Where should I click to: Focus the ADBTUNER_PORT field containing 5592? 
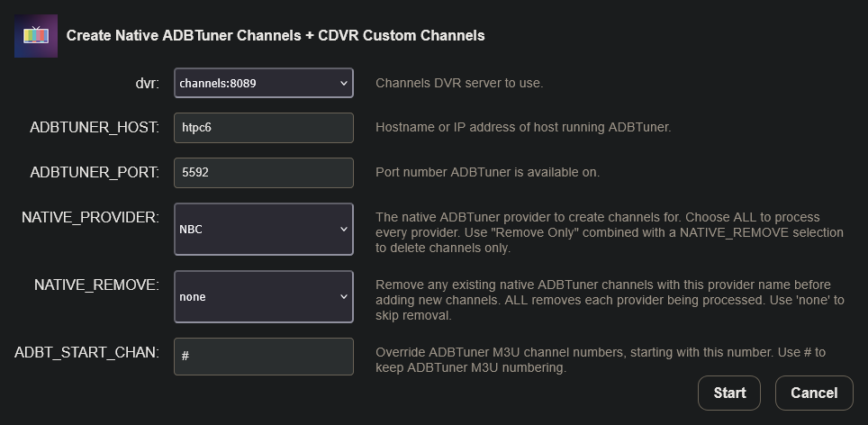(x=264, y=173)
